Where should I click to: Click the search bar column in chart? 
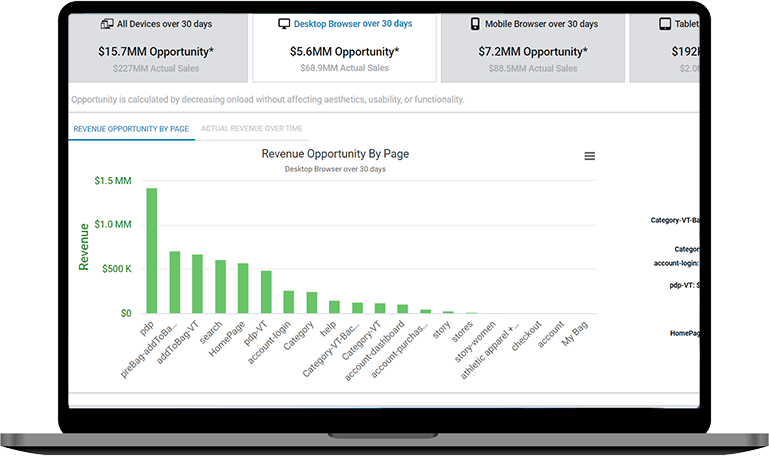tap(220, 287)
